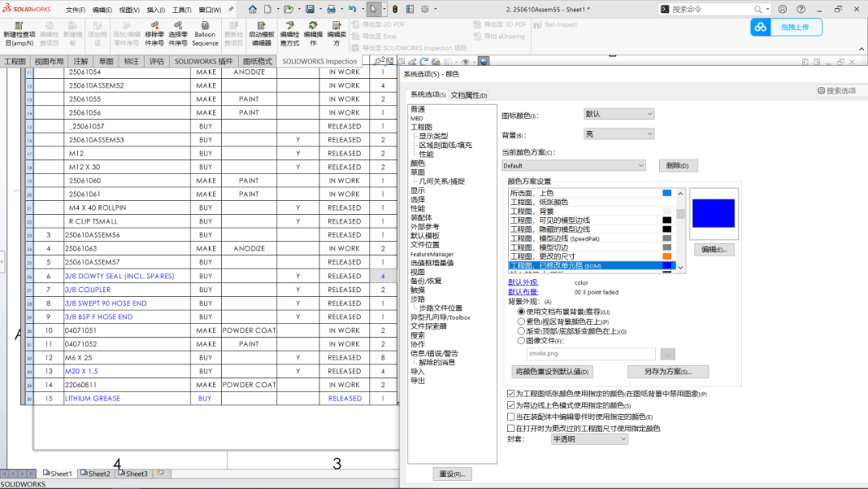Click the 选择零件序号 toolbar icon
Viewport: 868px width, 489px height.
pos(178,32)
